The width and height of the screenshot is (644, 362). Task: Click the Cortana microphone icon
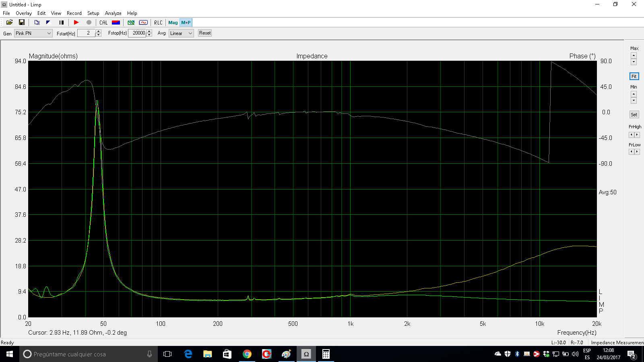tap(149, 354)
